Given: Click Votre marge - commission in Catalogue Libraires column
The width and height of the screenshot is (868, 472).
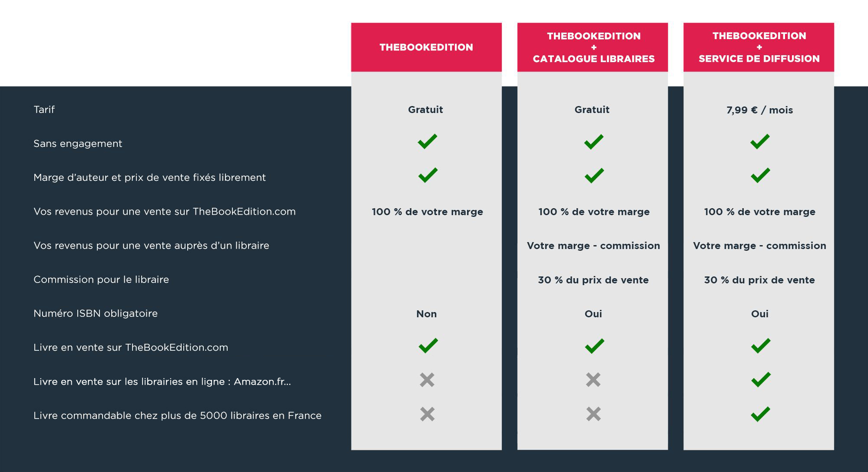Looking at the screenshot, I should pyautogui.click(x=593, y=246).
